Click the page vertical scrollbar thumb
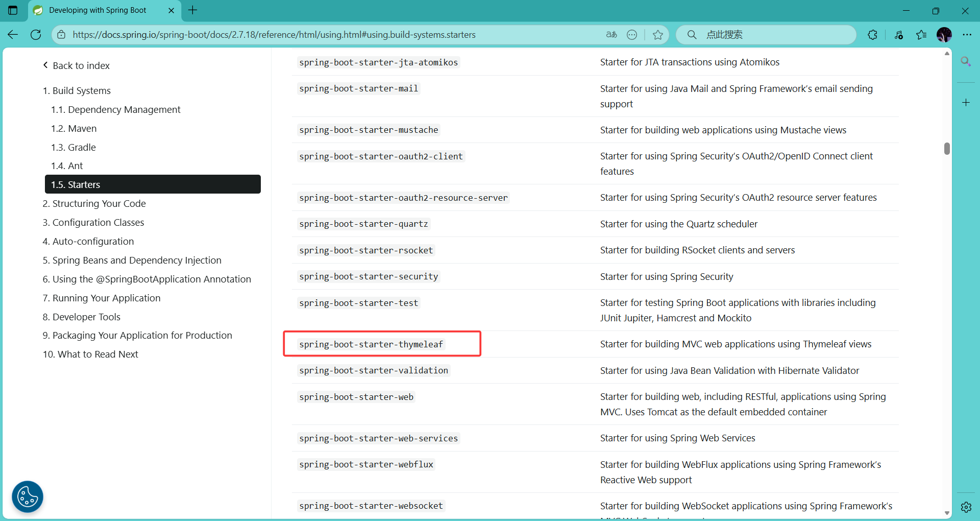 (x=947, y=148)
